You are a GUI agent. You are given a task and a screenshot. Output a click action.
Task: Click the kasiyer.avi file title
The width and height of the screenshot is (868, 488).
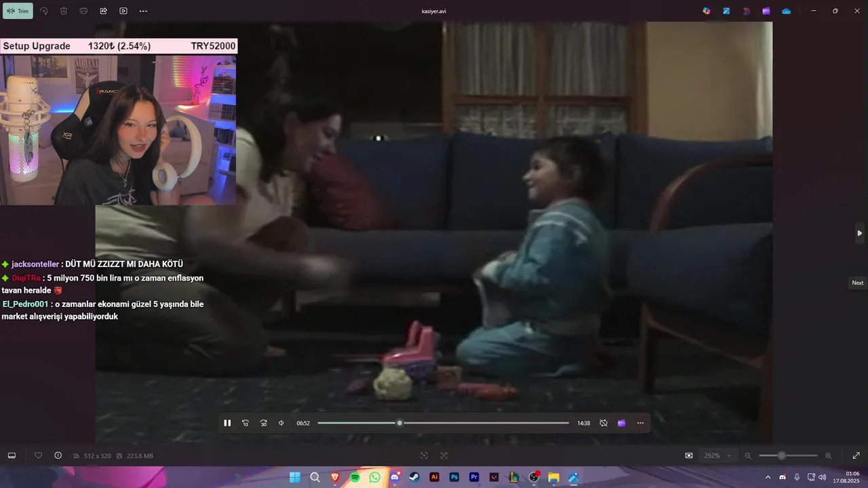(434, 11)
